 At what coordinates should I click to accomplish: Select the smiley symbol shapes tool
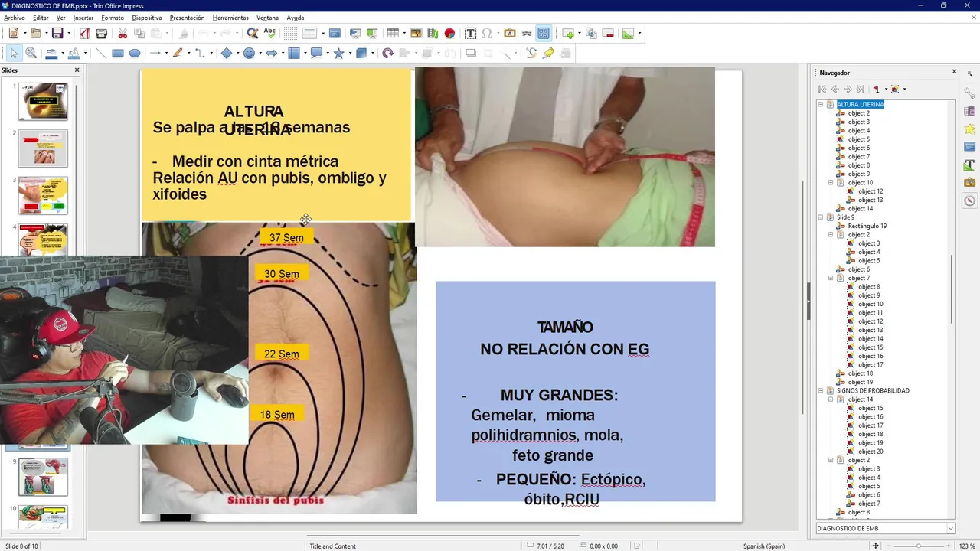[249, 53]
